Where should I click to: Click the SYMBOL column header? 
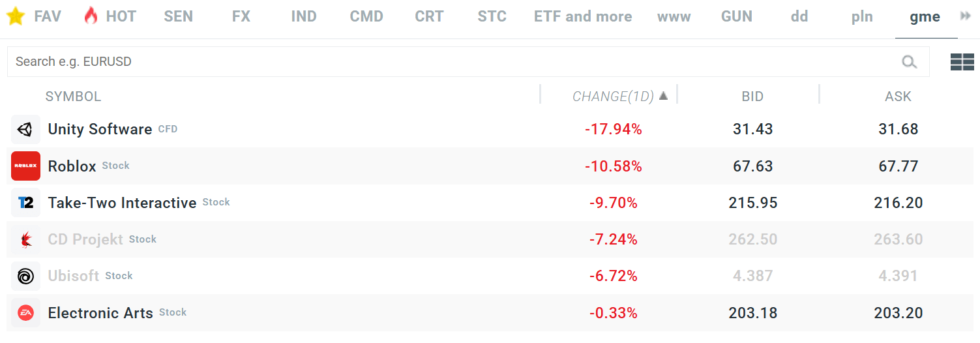click(x=73, y=97)
